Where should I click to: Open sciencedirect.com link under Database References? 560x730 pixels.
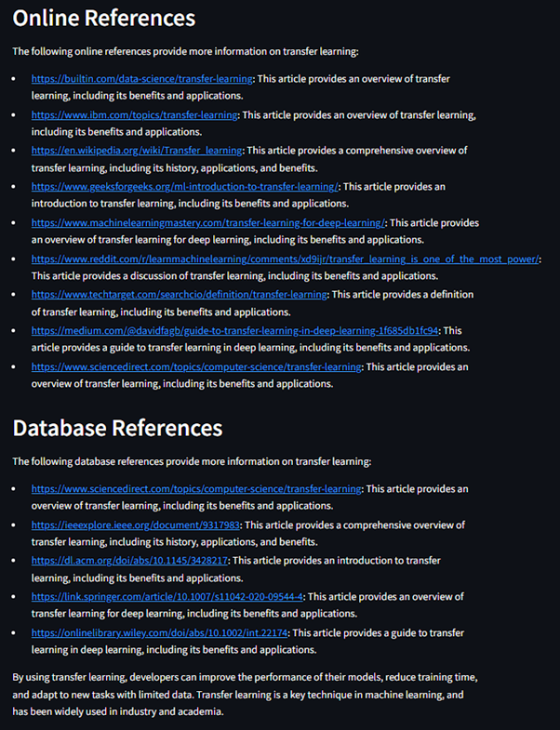point(196,489)
